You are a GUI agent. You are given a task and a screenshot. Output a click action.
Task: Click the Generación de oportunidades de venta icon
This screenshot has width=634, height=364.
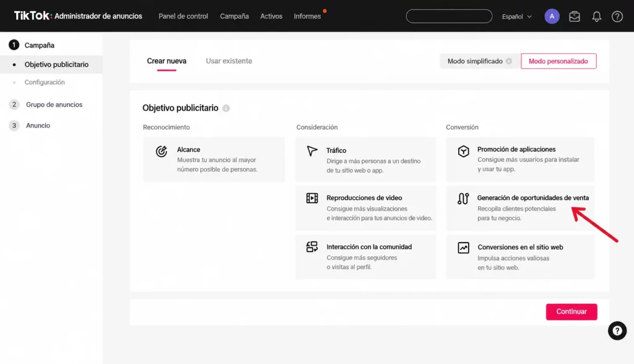click(x=463, y=199)
